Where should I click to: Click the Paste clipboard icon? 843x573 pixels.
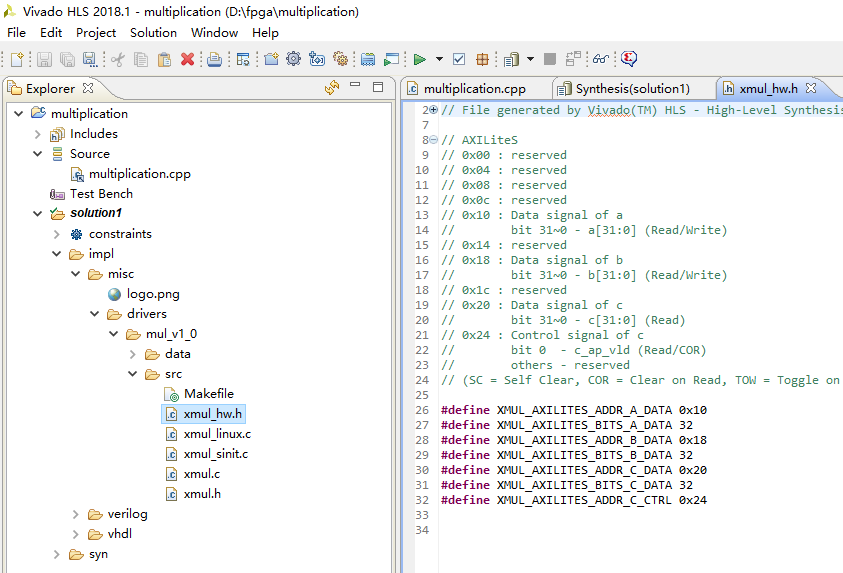tap(164, 59)
